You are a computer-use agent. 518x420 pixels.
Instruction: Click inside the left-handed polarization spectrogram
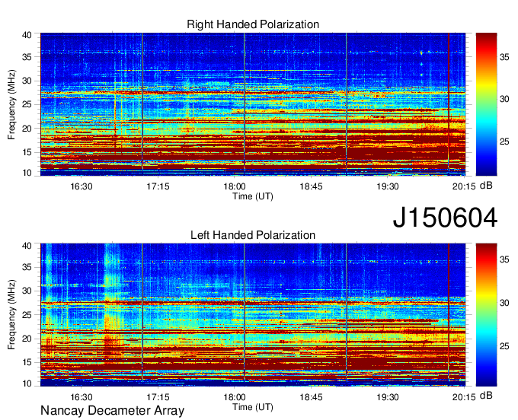coord(253,314)
